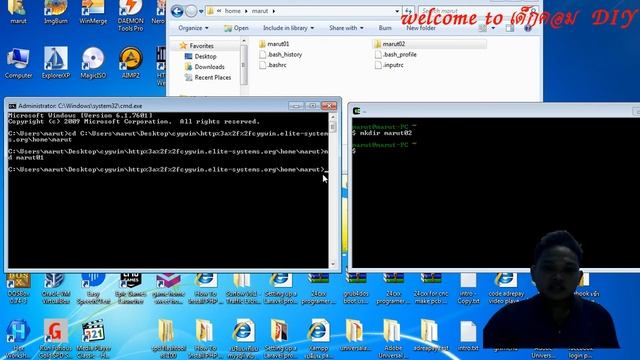Select the grub4dos desktop icon

356,289
